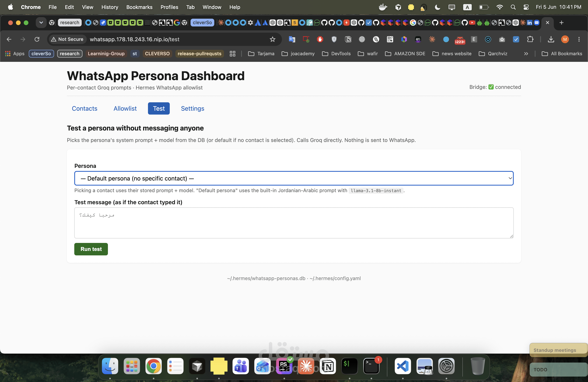Switch to the Allowlist tab
This screenshot has width=588, height=382.
(125, 109)
